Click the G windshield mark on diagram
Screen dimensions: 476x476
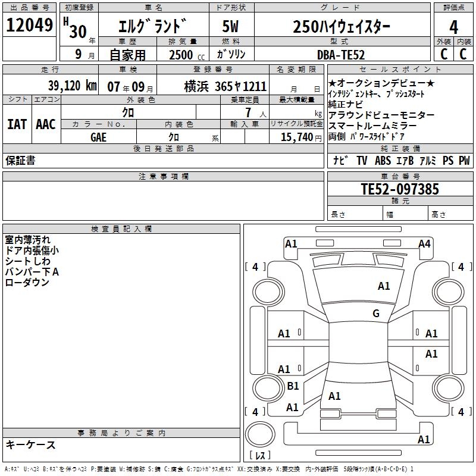[376, 313]
